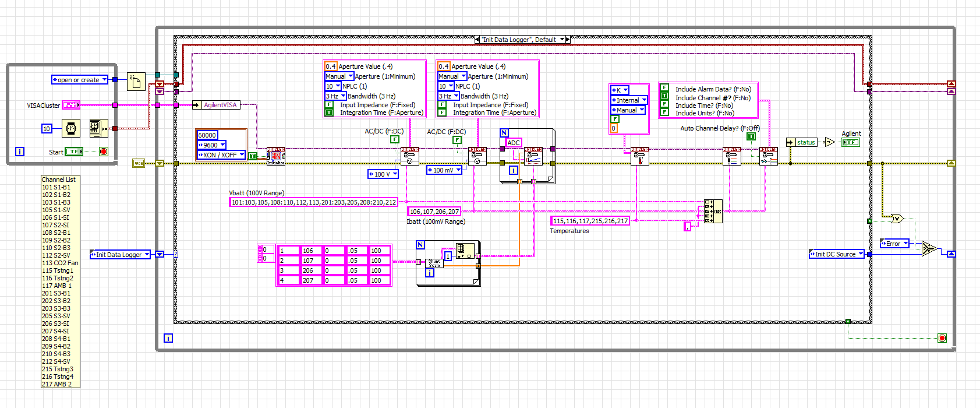
Task: Click the array cell showing 106
Action: (311, 251)
